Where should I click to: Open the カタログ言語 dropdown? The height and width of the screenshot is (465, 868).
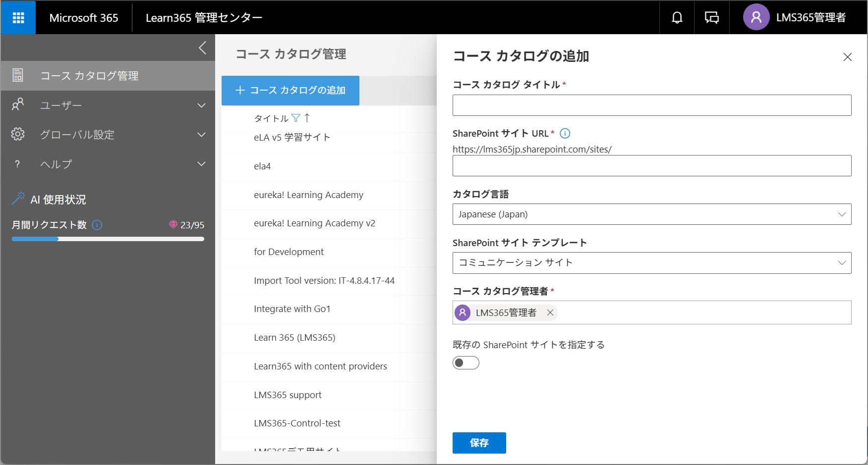tap(652, 214)
